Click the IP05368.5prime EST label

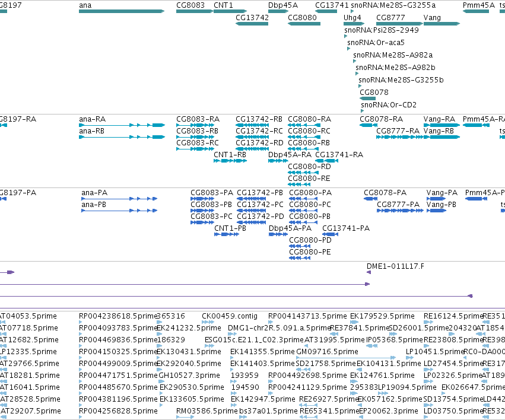pyautogui.click(x=394, y=340)
